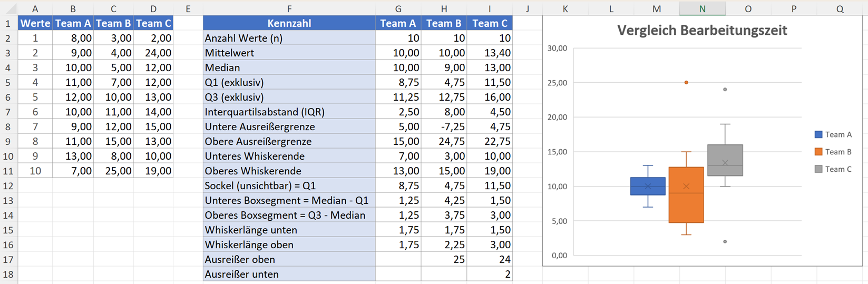Screen dimensions: 868x284
Task: Select column N header
Action: point(702,8)
